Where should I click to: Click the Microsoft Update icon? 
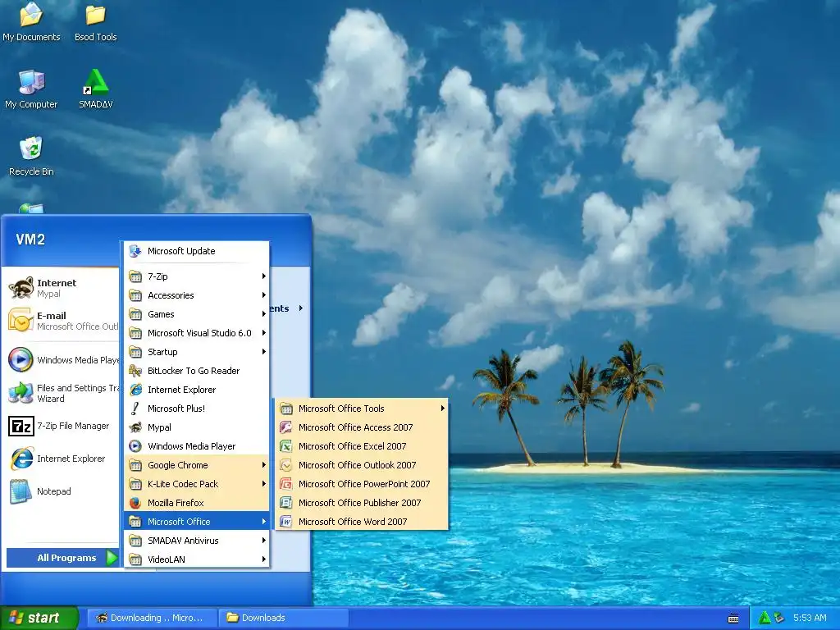coord(135,251)
